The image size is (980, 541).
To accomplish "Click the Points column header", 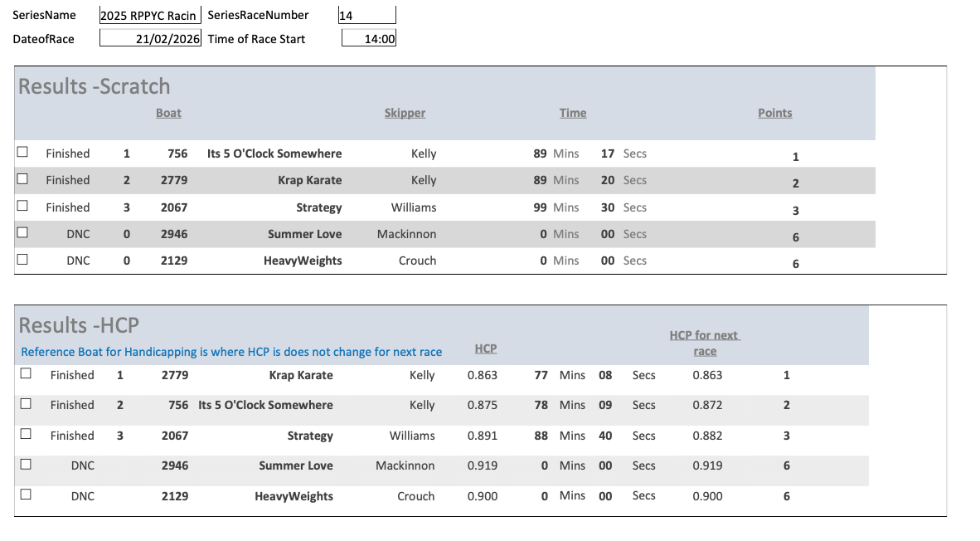I will click(x=774, y=113).
